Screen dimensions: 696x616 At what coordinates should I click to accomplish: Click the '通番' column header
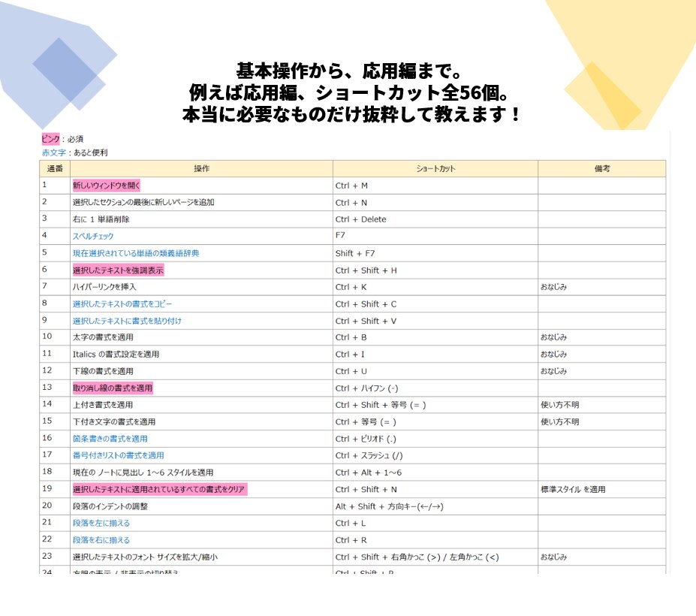click(x=55, y=169)
